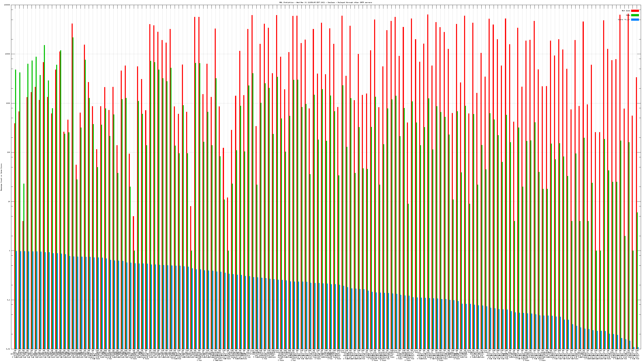Click the 1000 y-axis tick label
This screenshot has height=362, width=644.
point(8,103)
